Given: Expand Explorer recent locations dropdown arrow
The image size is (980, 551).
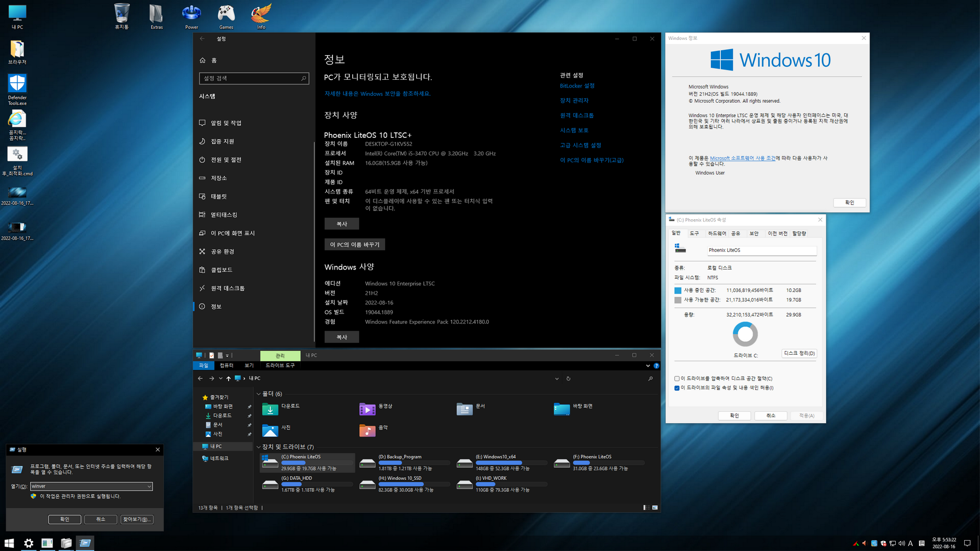Looking at the screenshot, I should (x=220, y=378).
